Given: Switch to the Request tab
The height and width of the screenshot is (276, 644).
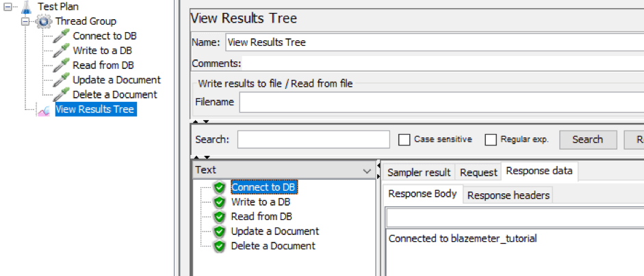Looking at the screenshot, I should 478,173.
